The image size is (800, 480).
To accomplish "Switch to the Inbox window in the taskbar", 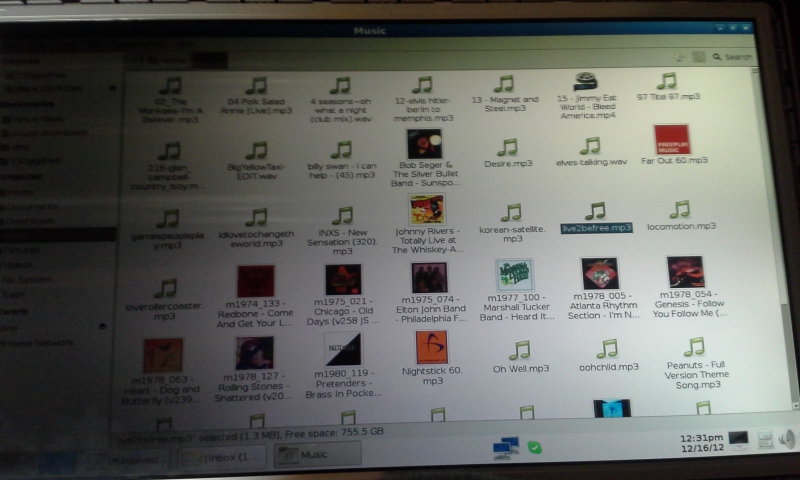I will [222, 457].
